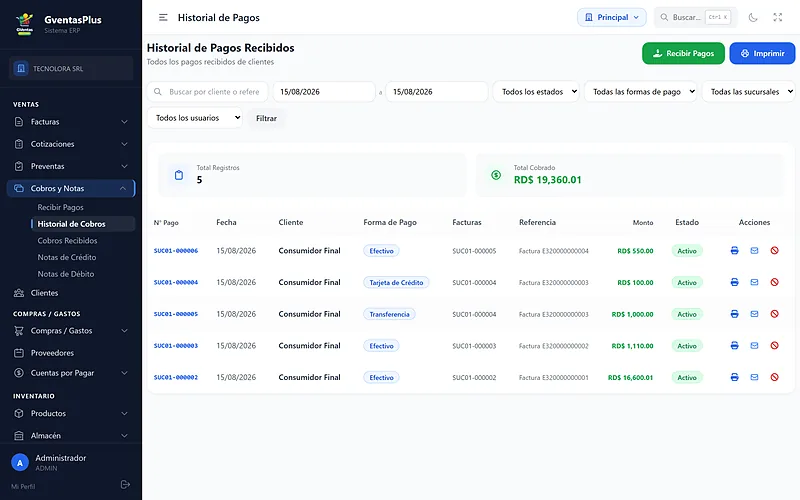This screenshot has height=500, width=800.
Task: Click the blue Imprimir button
Action: point(762,53)
